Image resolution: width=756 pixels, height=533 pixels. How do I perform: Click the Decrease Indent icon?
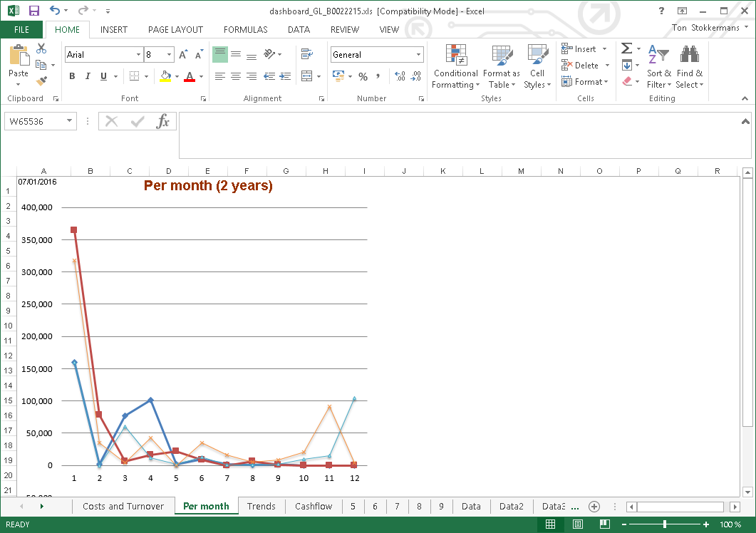[269, 76]
